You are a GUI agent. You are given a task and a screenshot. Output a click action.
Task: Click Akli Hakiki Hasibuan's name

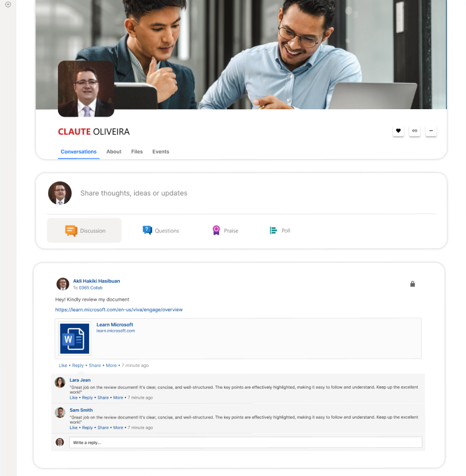click(x=96, y=281)
